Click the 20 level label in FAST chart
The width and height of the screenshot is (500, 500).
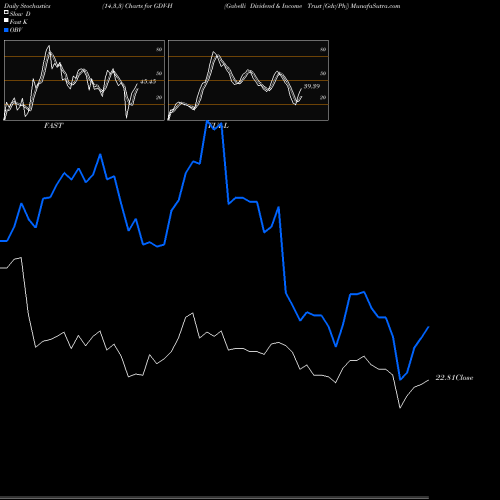(x=159, y=97)
